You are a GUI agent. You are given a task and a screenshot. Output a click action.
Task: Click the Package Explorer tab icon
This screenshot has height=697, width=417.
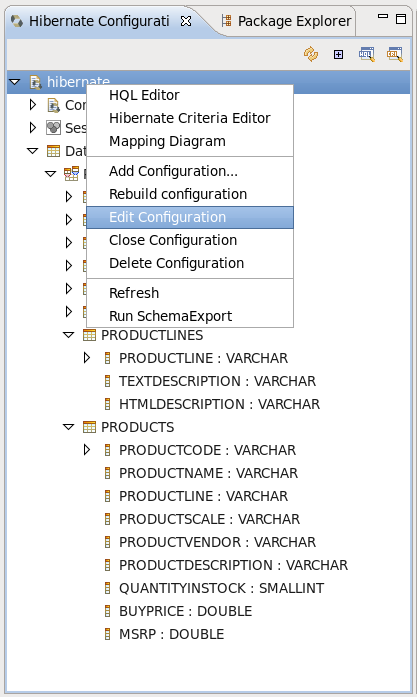click(x=227, y=20)
